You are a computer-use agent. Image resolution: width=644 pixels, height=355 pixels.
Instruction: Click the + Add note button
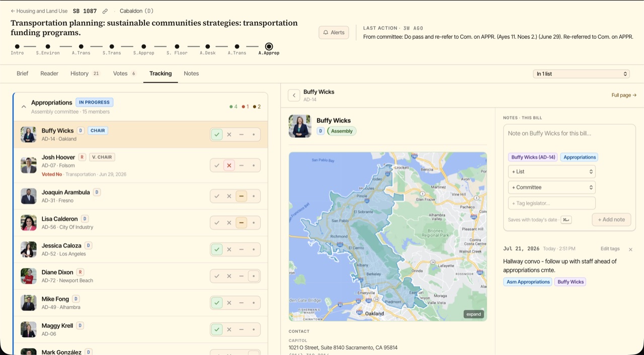[x=611, y=219]
